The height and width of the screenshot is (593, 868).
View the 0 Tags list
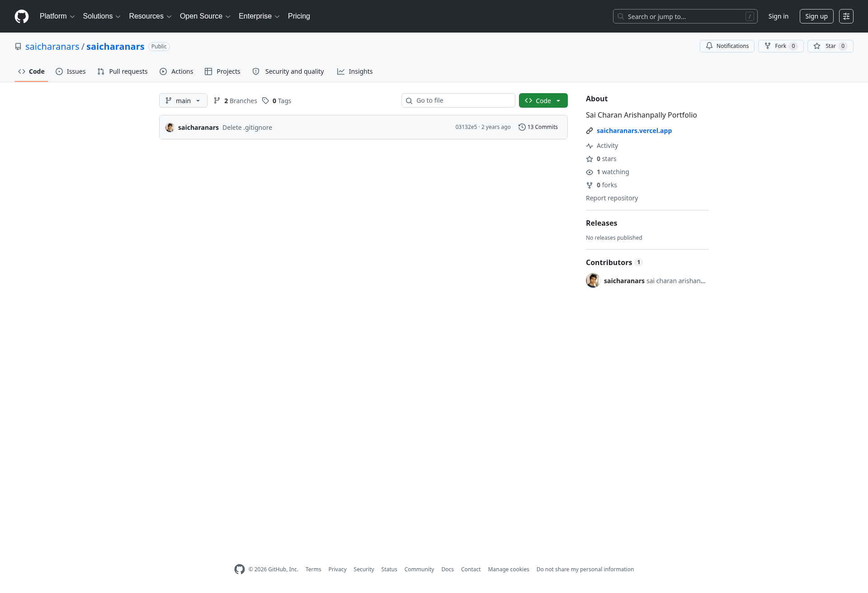[x=277, y=101]
